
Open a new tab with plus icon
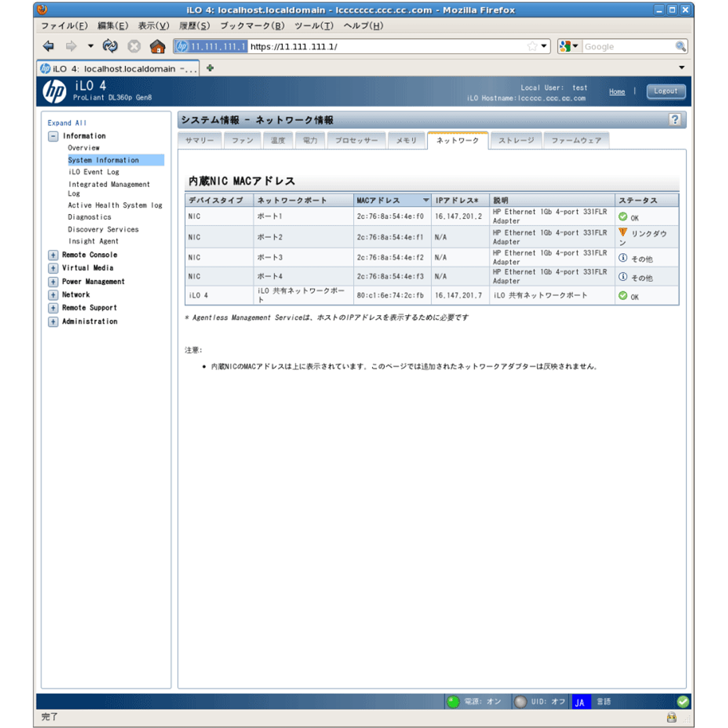[210, 68]
